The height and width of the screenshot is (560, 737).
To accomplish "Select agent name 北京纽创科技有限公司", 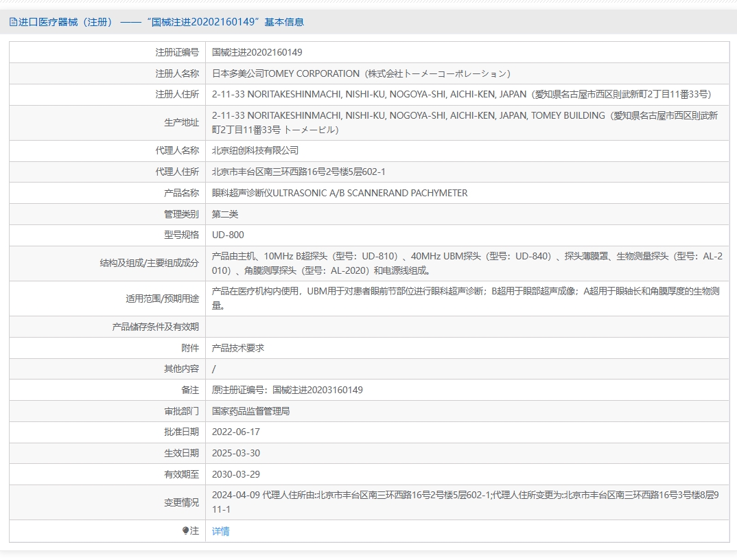I will click(x=255, y=150).
